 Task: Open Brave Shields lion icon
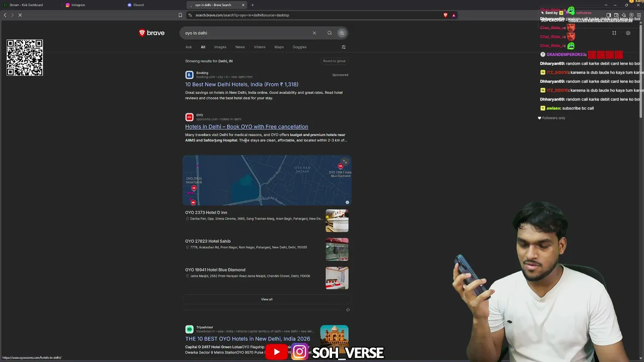tap(445, 15)
